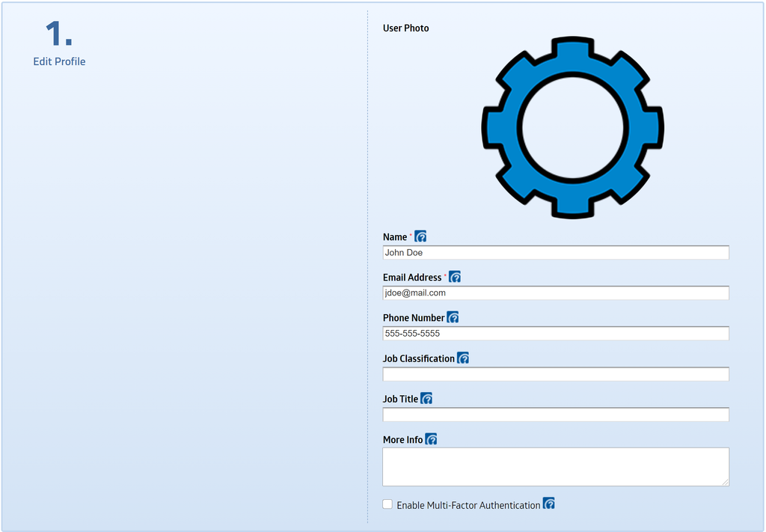Screen dimensions: 766x532
Task: Click the User Photo heading
Action: [406, 28]
